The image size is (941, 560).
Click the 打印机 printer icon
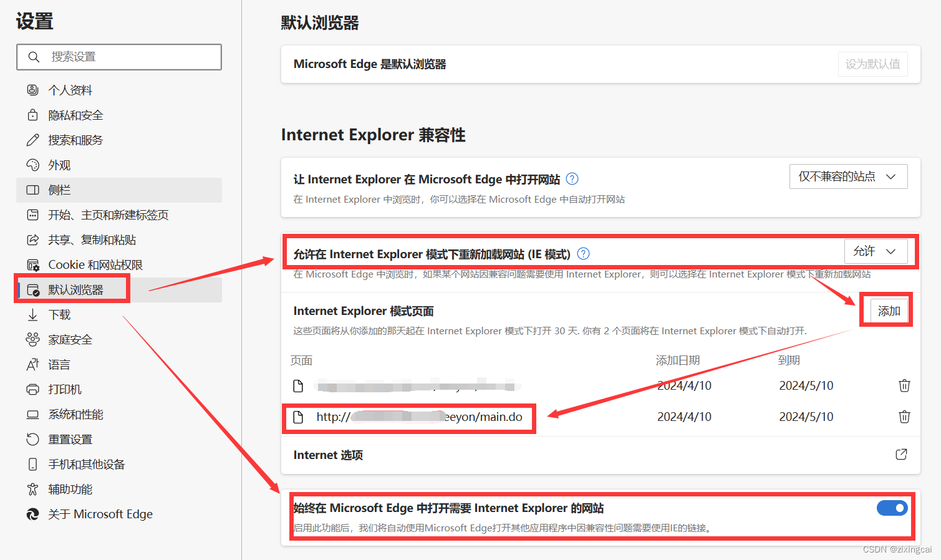coord(32,389)
